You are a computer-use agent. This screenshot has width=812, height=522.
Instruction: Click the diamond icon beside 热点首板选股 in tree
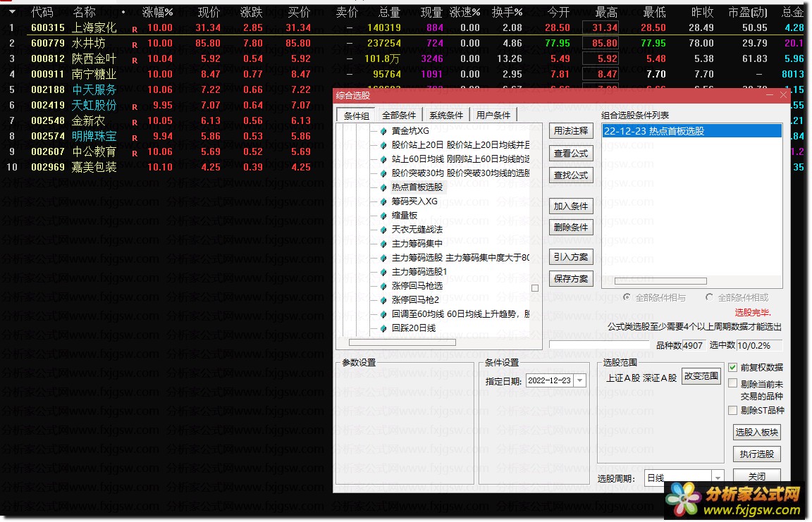point(383,187)
